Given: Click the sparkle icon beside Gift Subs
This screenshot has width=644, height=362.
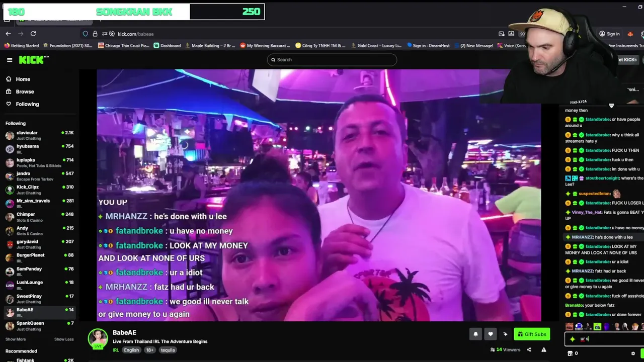Looking at the screenshot, I should click(506, 334).
